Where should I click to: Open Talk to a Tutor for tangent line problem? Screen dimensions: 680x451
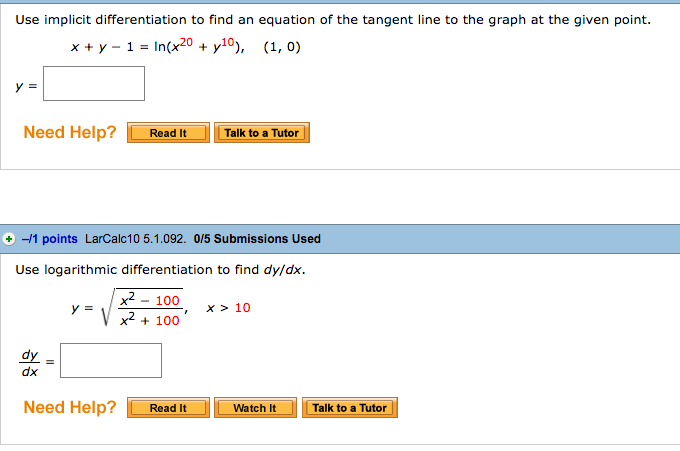262,133
